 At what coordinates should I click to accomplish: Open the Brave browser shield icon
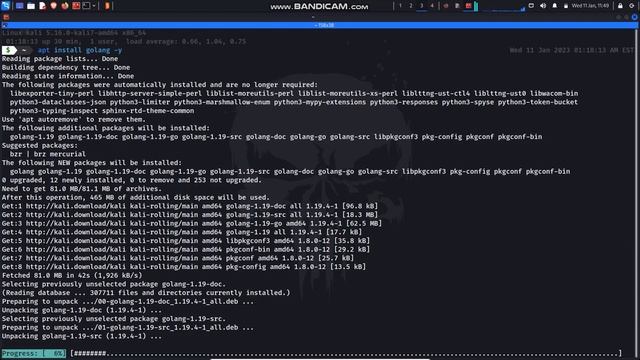(x=53, y=6)
